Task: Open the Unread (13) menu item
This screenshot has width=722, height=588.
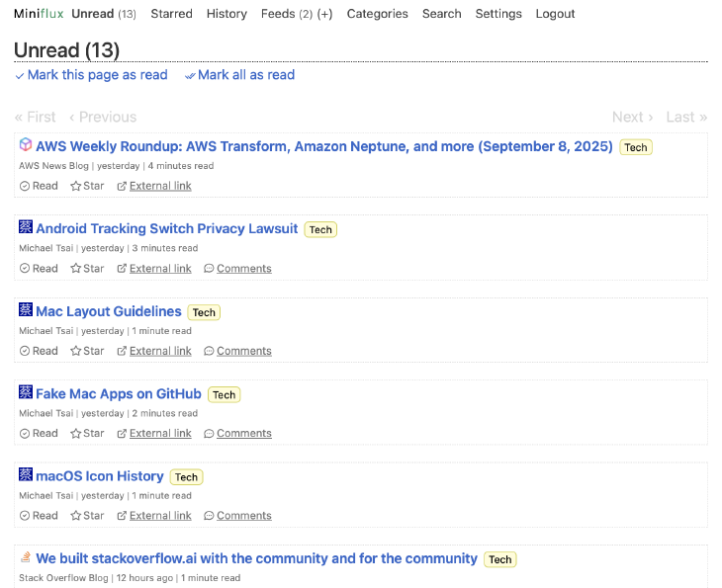Action: [x=104, y=14]
